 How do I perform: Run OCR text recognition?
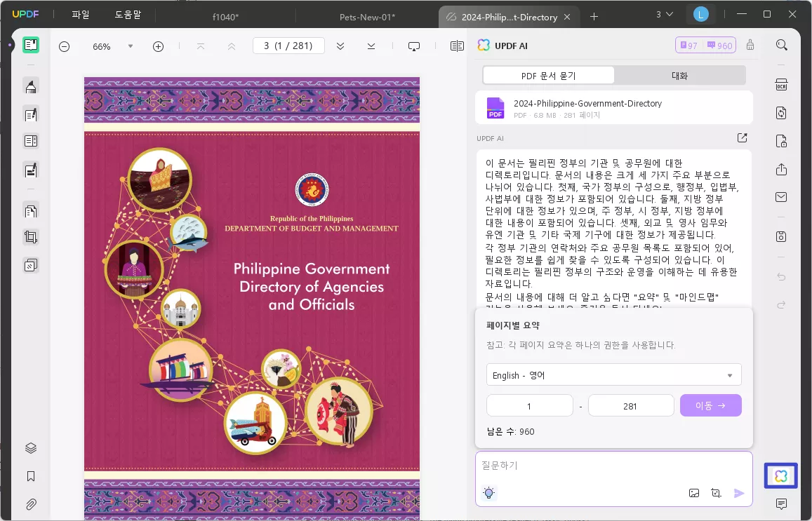(x=781, y=85)
